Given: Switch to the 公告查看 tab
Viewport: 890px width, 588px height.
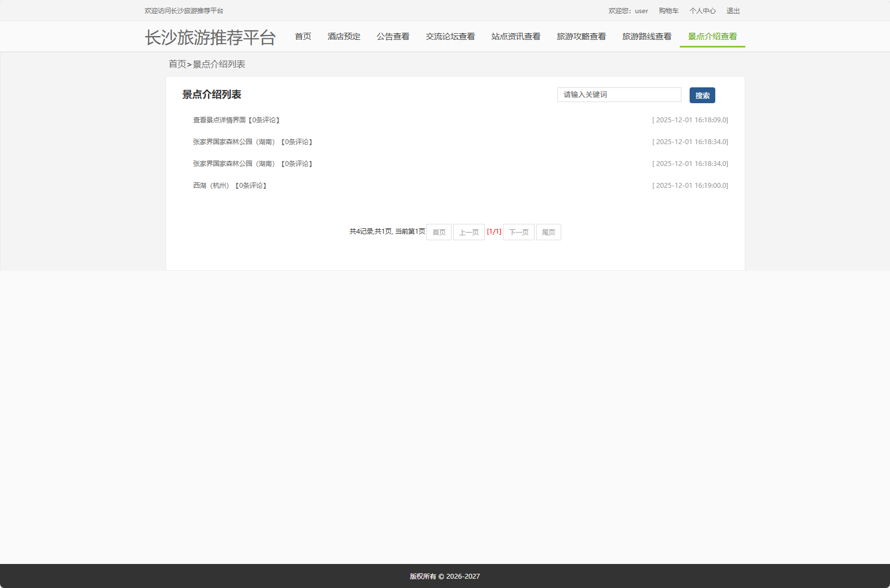Looking at the screenshot, I should point(393,36).
